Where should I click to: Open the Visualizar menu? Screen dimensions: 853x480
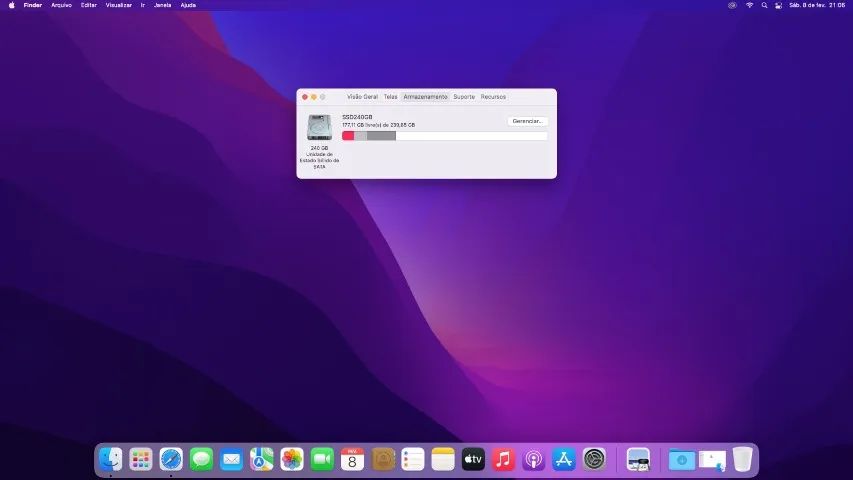pyautogui.click(x=119, y=5)
